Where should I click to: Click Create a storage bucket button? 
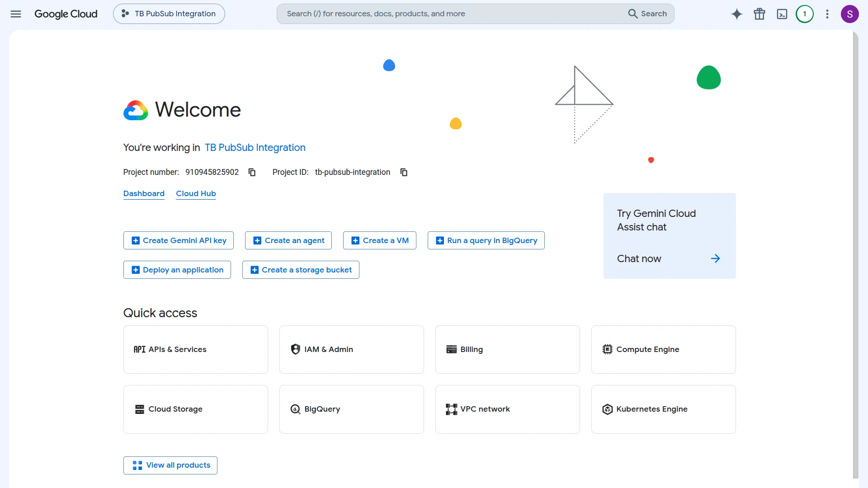301,270
